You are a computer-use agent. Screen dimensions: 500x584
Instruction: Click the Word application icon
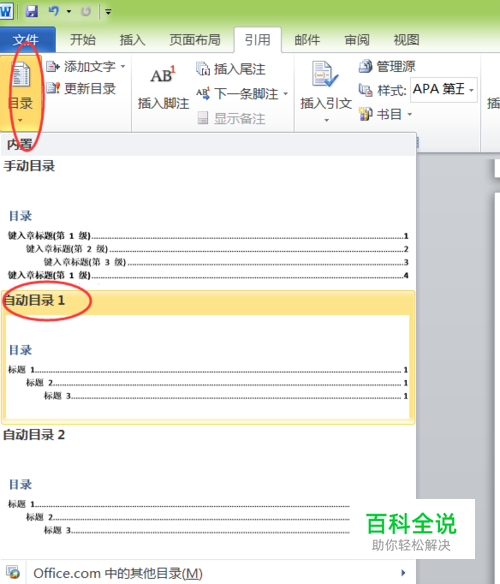click(6, 12)
